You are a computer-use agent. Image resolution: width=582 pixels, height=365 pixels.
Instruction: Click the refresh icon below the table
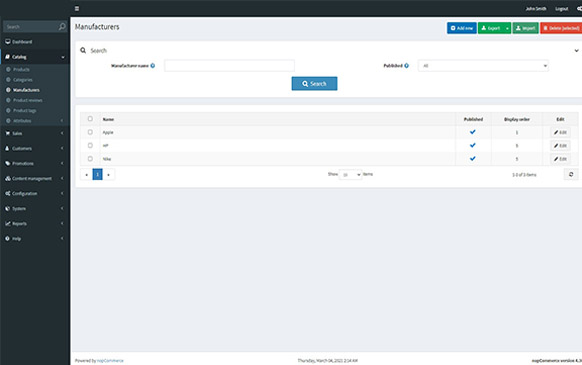pyautogui.click(x=571, y=174)
